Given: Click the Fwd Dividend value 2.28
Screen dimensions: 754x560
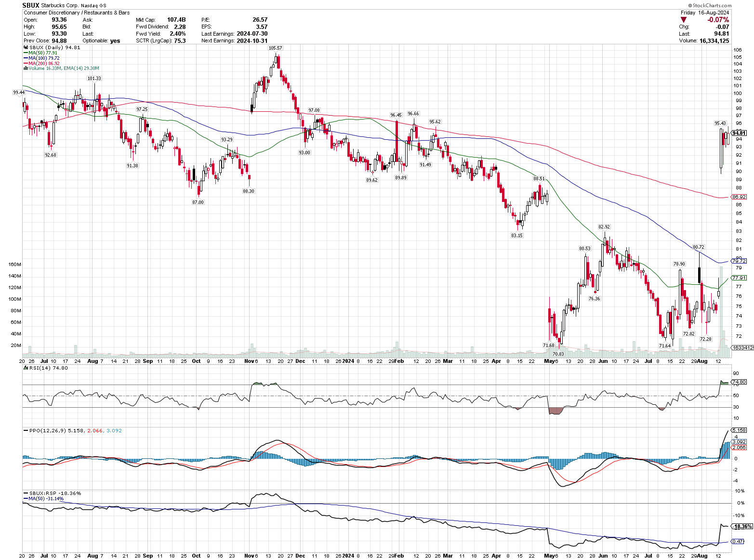Looking at the screenshot, I should point(180,27).
